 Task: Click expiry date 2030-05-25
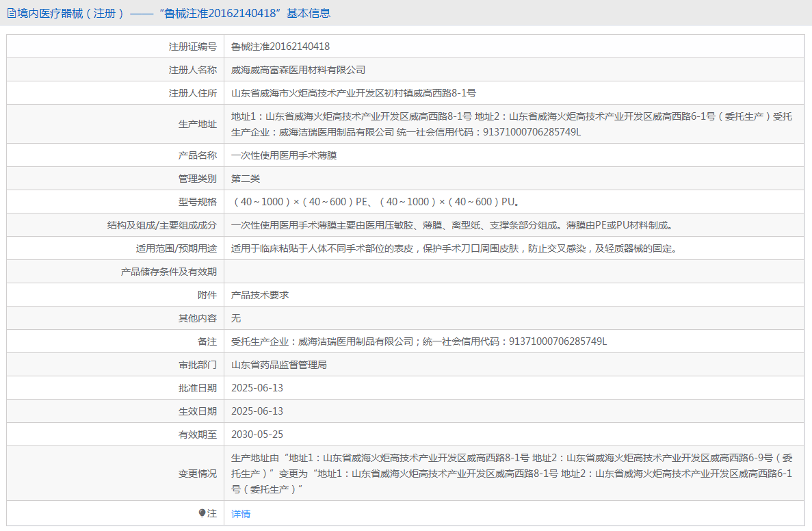point(257,435)
